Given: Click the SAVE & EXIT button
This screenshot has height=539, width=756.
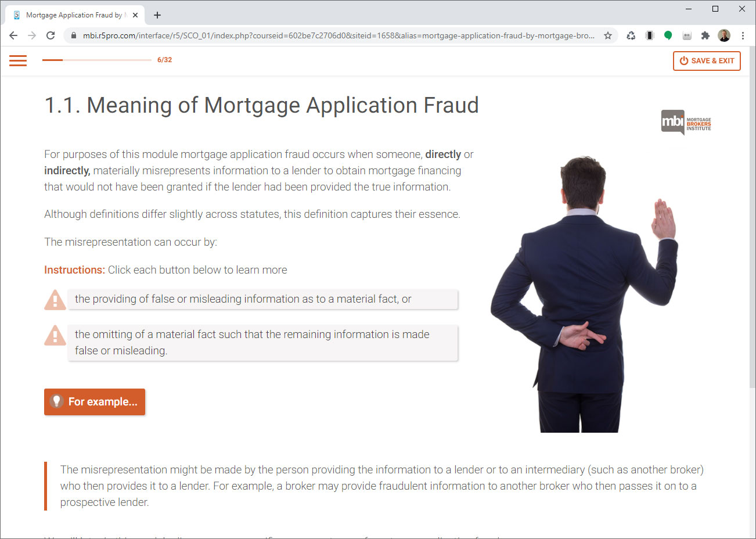Looking at the screenshot, I should click(707, 61).
